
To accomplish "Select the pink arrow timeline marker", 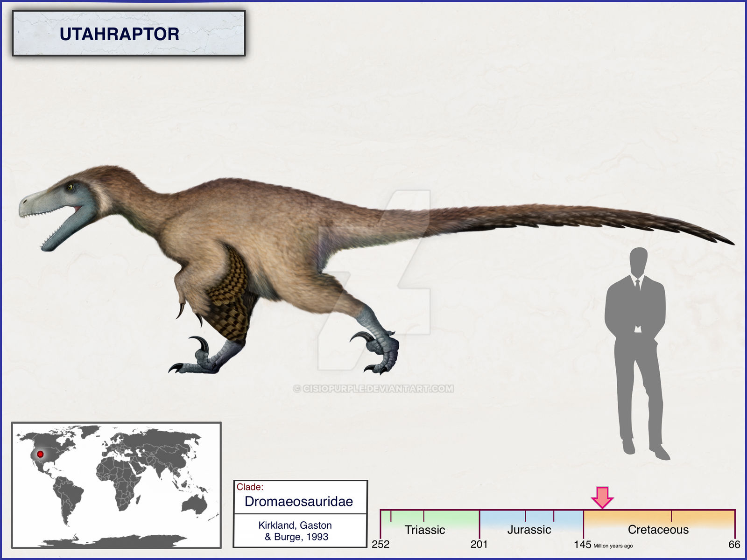I will point(602,497).
